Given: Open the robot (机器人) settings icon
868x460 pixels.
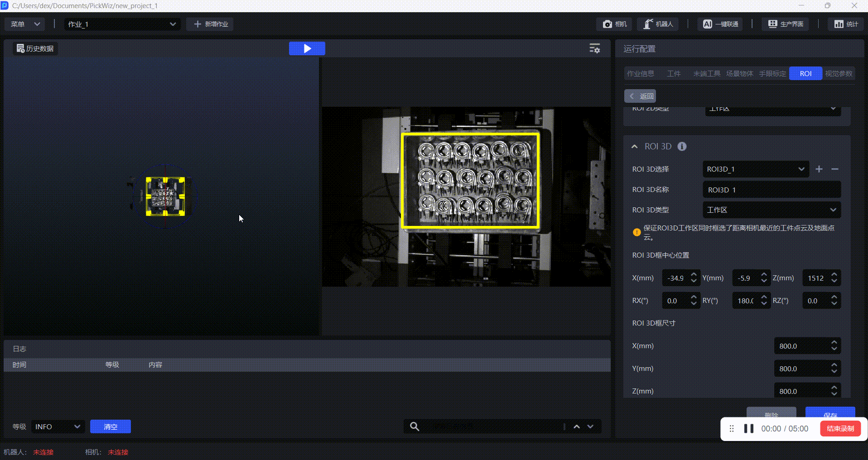Looking at the screenshot, I should tap(648, 24).
